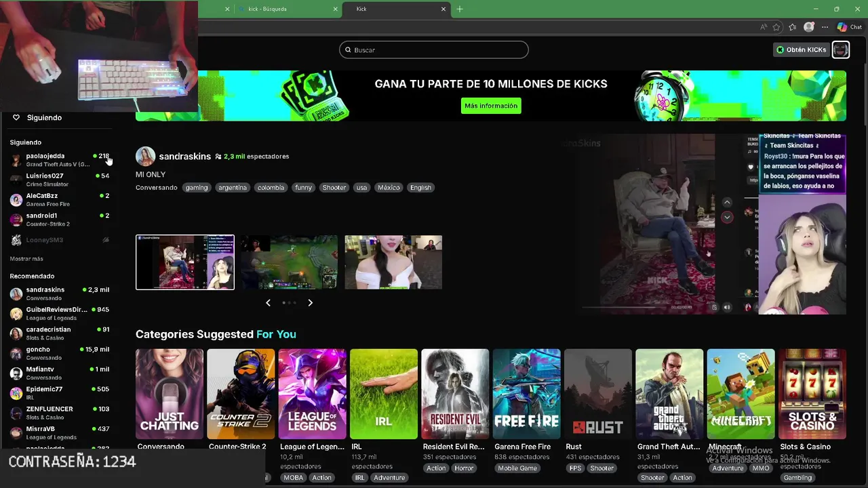Open browser settings three-dots menu
The image size is (868, 488).
click(825, 27)
